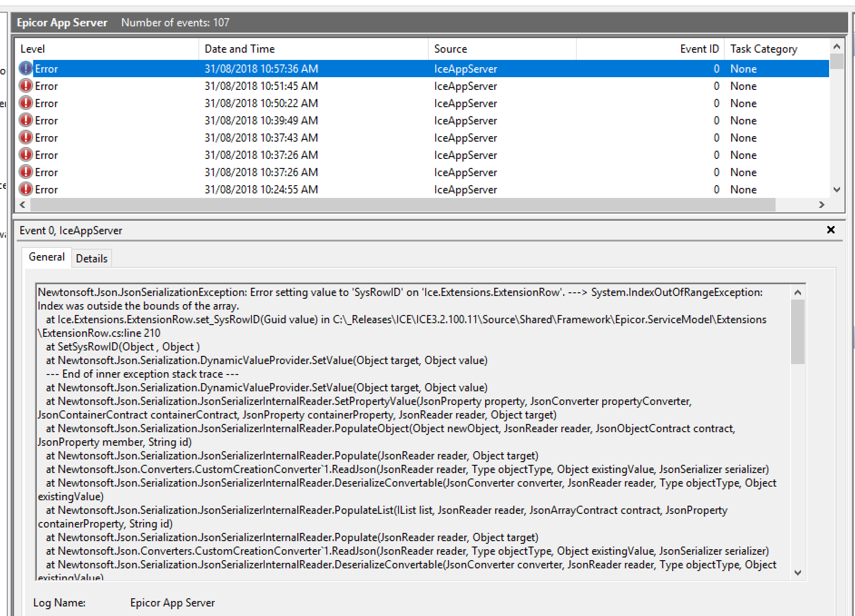Click the Newtonsoft.Json.JsonSerializationException first line
Screen dimensions: 855x616
(x=400, y=292)
